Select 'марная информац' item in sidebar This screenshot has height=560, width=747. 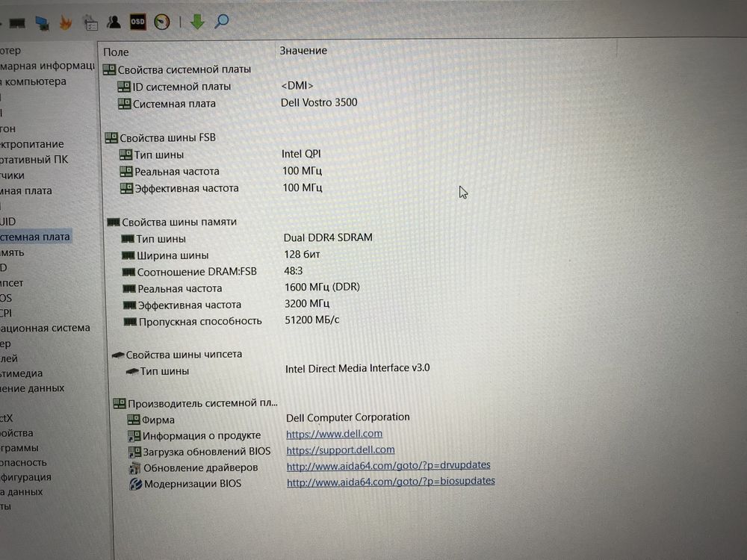click(x=46, y=66)
